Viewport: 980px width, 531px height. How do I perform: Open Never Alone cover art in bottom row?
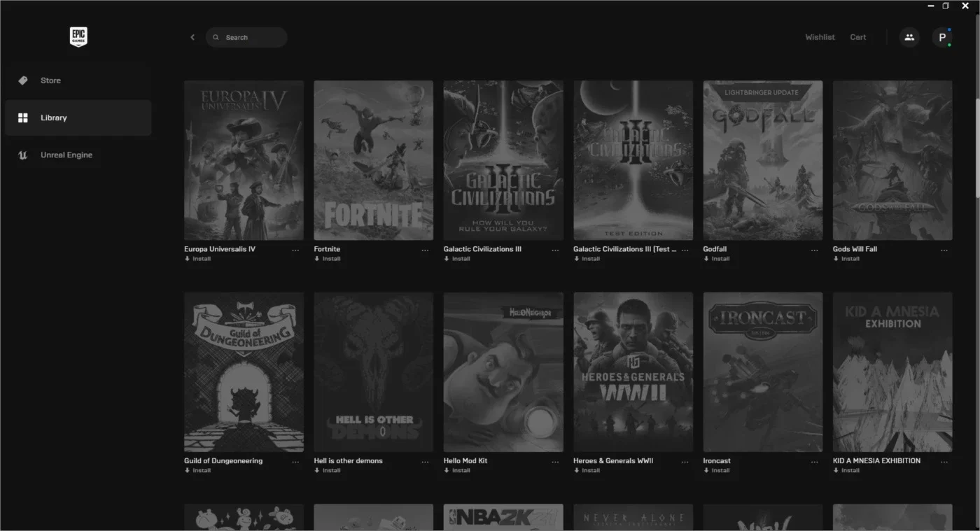[633, 517]
